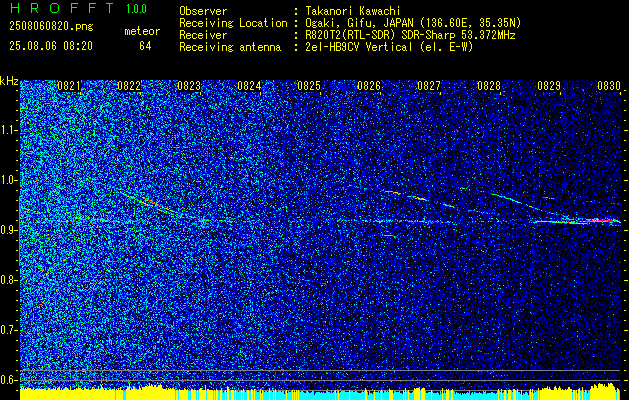Click the Receiver field label
This screenshot has width=629, height=400.
coord(203,35)
